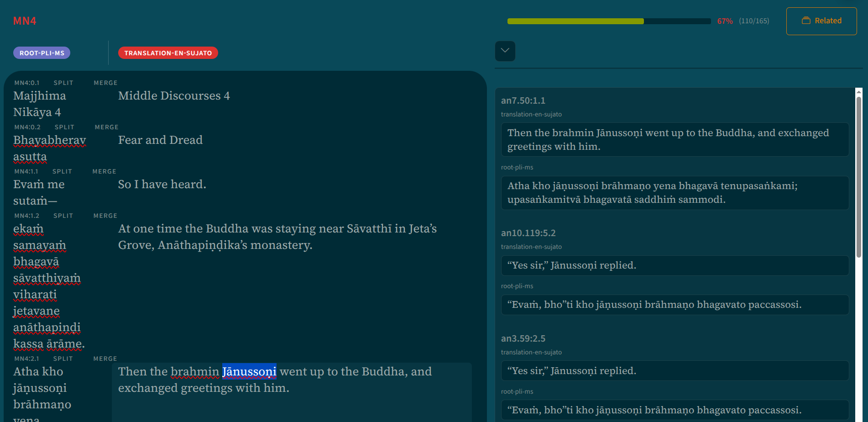Open the MN4 title link
The height and width of the screenshot is (422, 868).
pos(25,21)
